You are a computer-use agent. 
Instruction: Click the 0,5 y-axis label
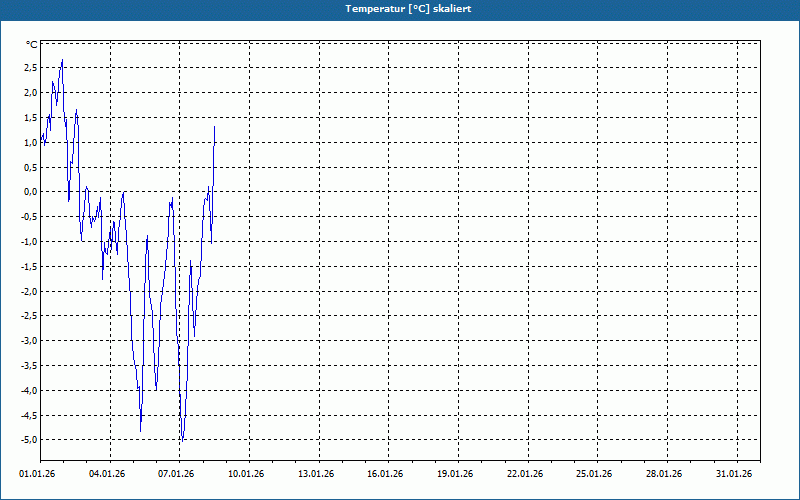31,167
